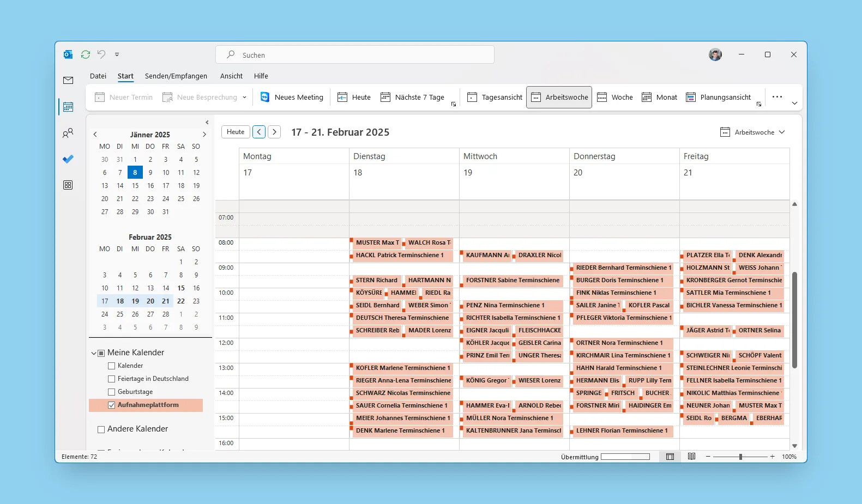Screen dimensions: 862x504
Task: Open the Ansicht tab
Action: pyautogui.click(x=231, y=76)
